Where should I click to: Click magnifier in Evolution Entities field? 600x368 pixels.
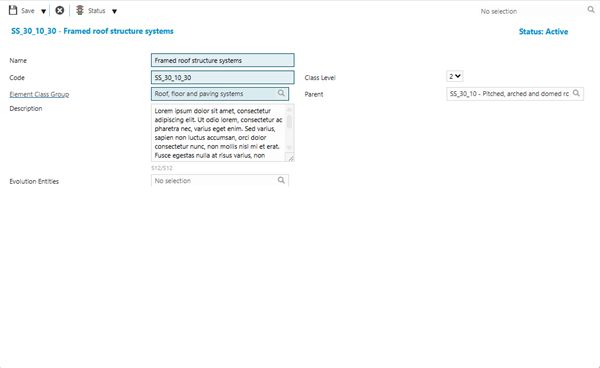click(281, 180)
